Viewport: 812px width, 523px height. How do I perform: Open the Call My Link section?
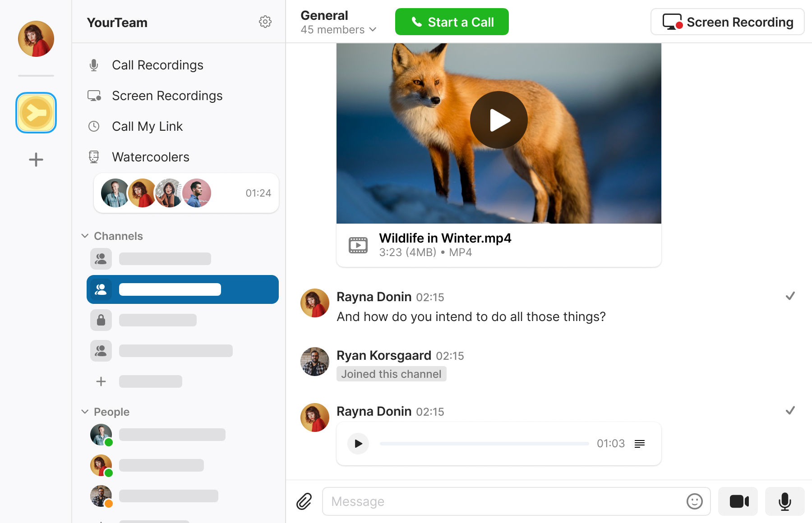[147, 126]
